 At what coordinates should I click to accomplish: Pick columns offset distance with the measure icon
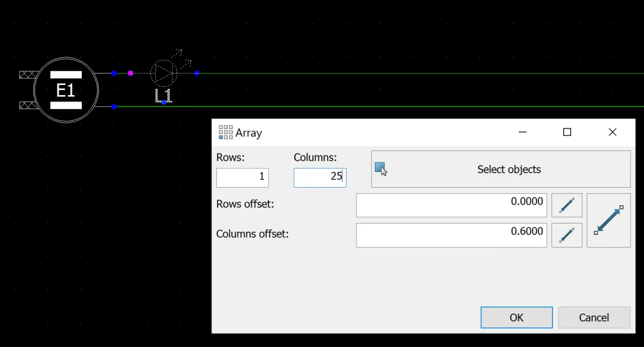pyautogui.click(x=567, y=235)
